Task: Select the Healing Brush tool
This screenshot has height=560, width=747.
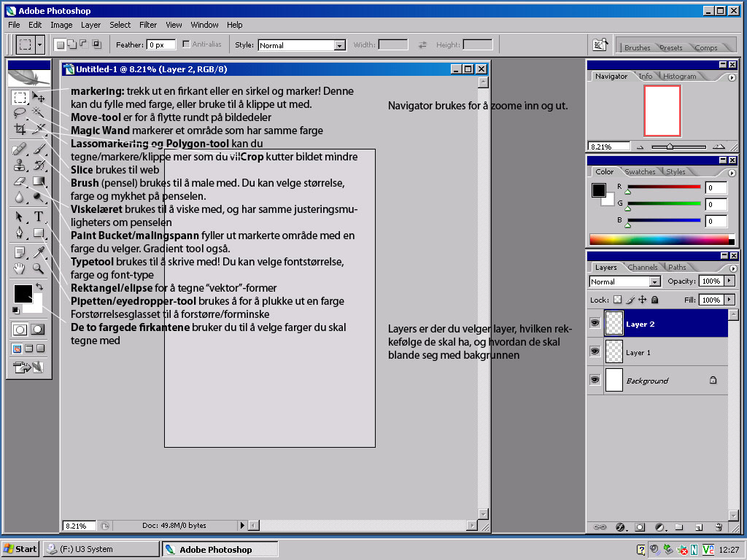Action: click(20, 149)
